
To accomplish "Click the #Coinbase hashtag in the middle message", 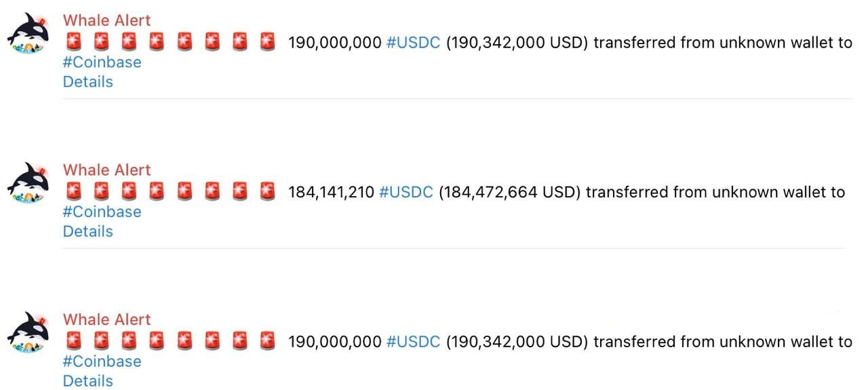I will pos(102,212).
